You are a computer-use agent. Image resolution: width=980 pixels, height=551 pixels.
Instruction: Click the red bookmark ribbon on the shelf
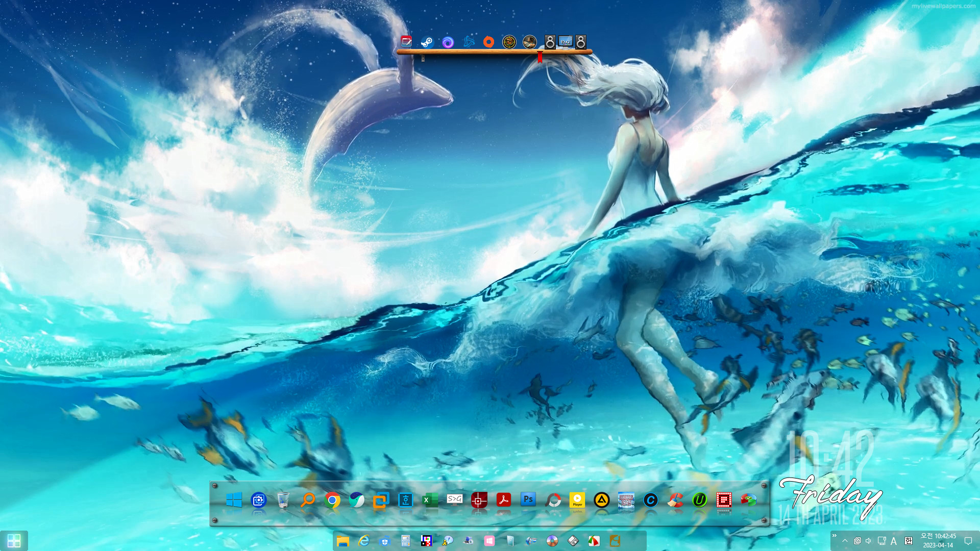click(x=540, y=58)
